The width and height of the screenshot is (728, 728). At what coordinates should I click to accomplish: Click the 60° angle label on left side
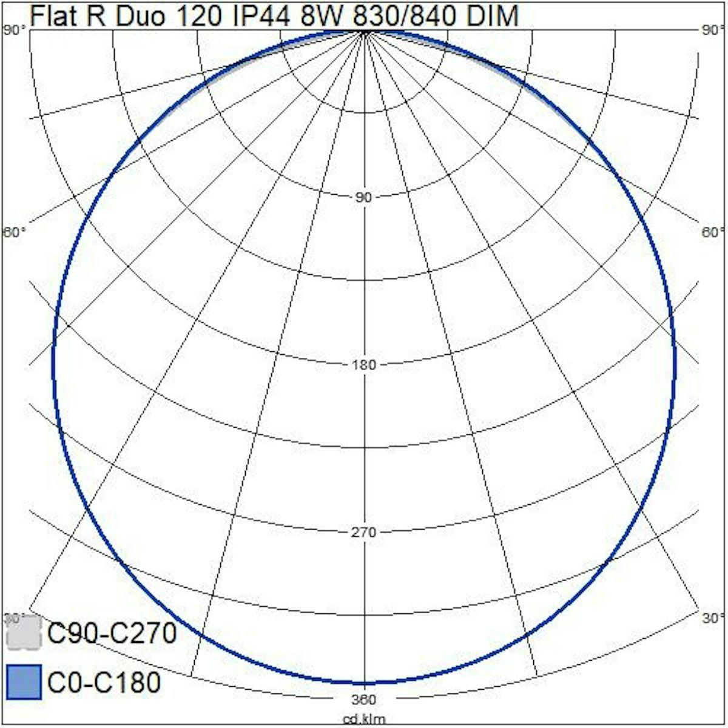pos(15,232)
